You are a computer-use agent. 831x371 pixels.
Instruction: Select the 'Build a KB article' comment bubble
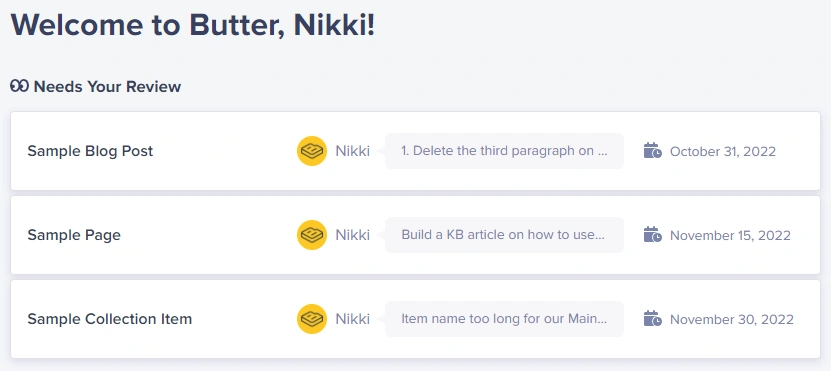tap(504, 235)
